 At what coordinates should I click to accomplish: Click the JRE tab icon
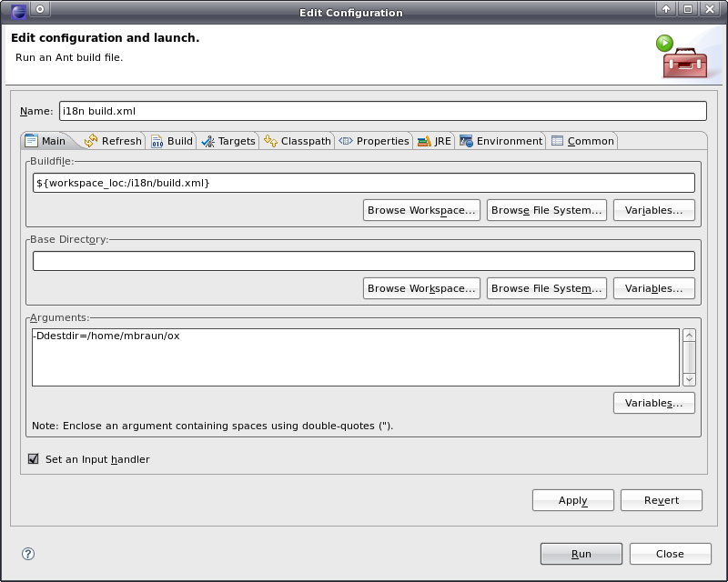(424, 141)
